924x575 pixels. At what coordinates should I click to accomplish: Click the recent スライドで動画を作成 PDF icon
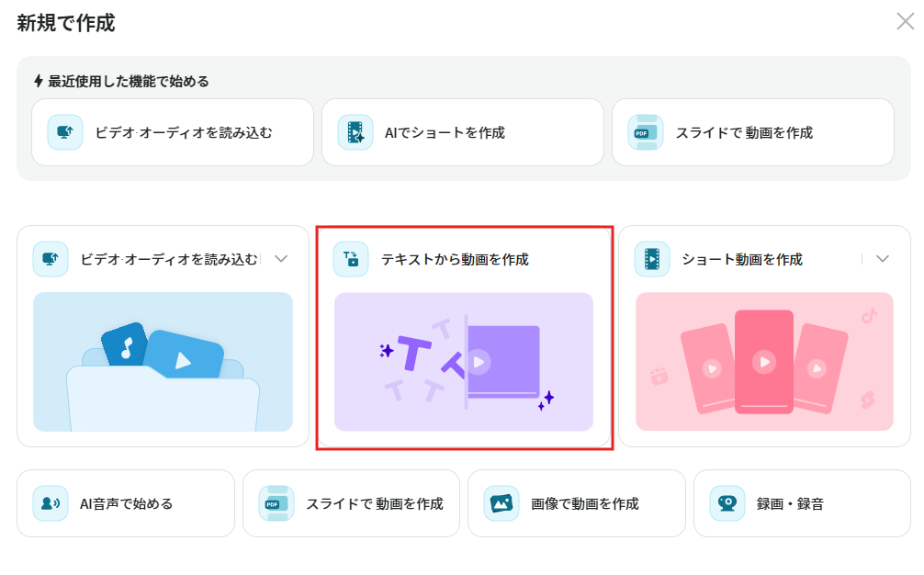point(646,132)
